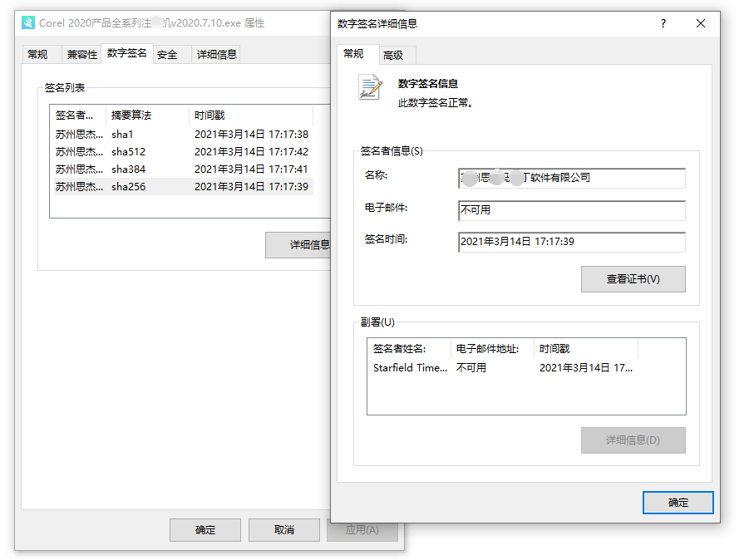Click the 应用(A) button
This screenshot has height=560, width=749.
click(362, 530)
